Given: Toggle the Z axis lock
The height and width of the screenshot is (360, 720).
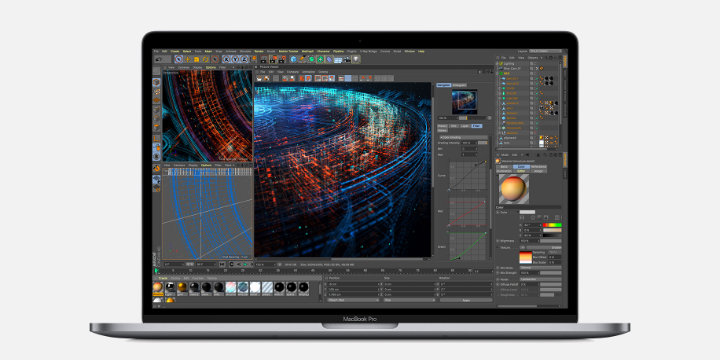Looking at the screenshot, I should tap(244, 59).
